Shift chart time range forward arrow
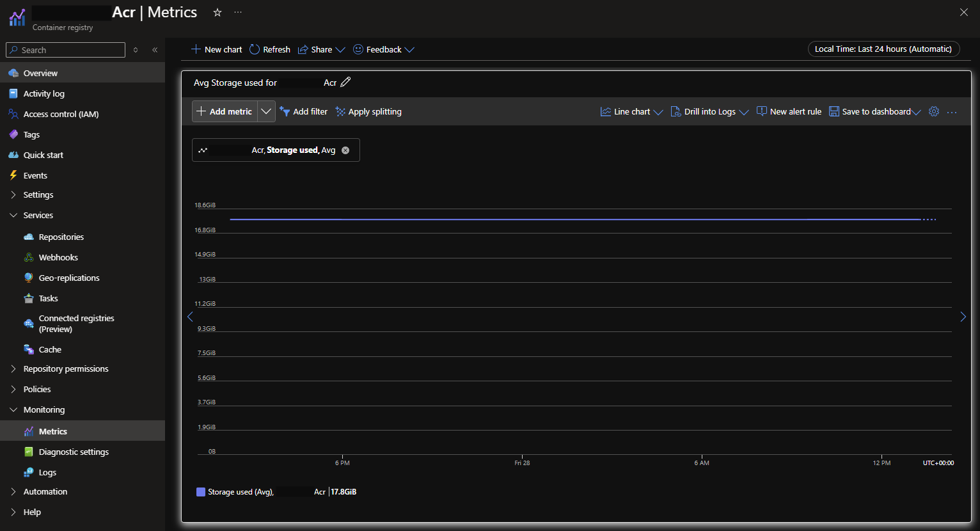 coord(963,317)
